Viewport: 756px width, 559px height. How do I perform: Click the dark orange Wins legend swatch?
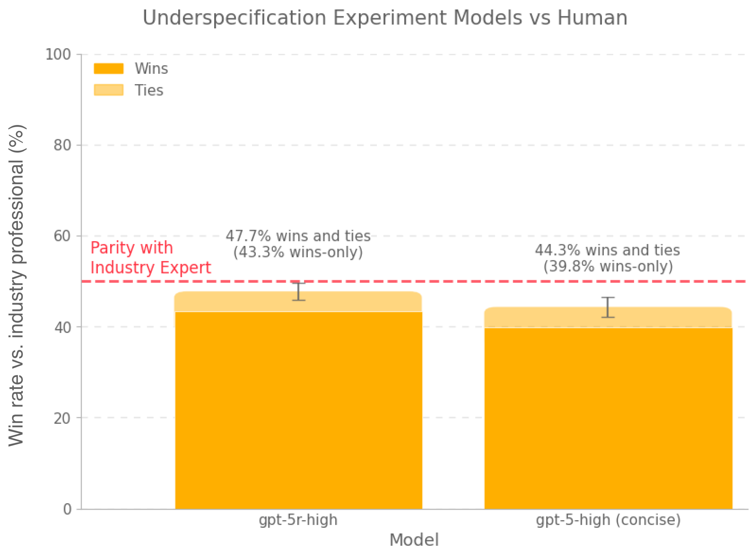click(109, 68)
